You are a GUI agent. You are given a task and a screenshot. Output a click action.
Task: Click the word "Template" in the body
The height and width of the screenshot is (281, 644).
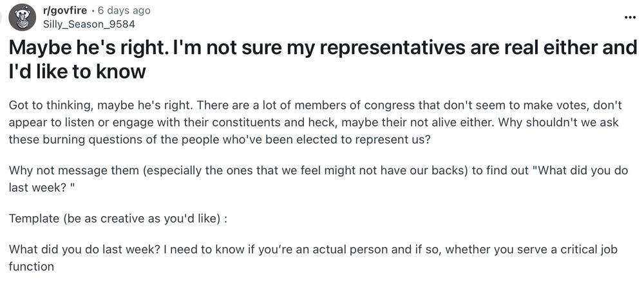point(33,218)
